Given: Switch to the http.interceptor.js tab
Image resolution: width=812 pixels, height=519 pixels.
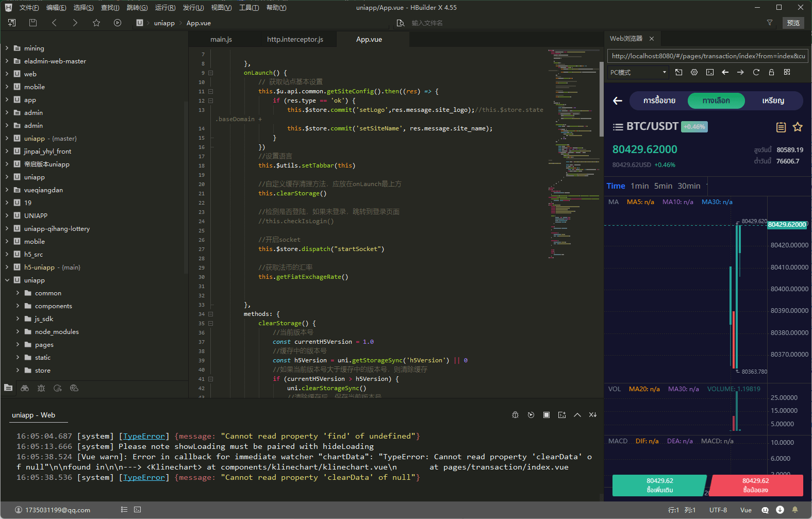Looking at the screenshot, I should tap(295, 39).
